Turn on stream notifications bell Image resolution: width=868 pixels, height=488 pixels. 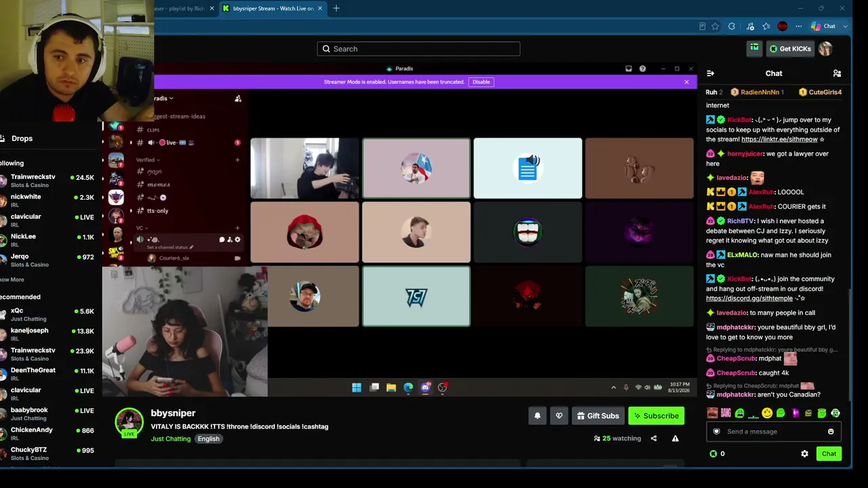point(537,415)
